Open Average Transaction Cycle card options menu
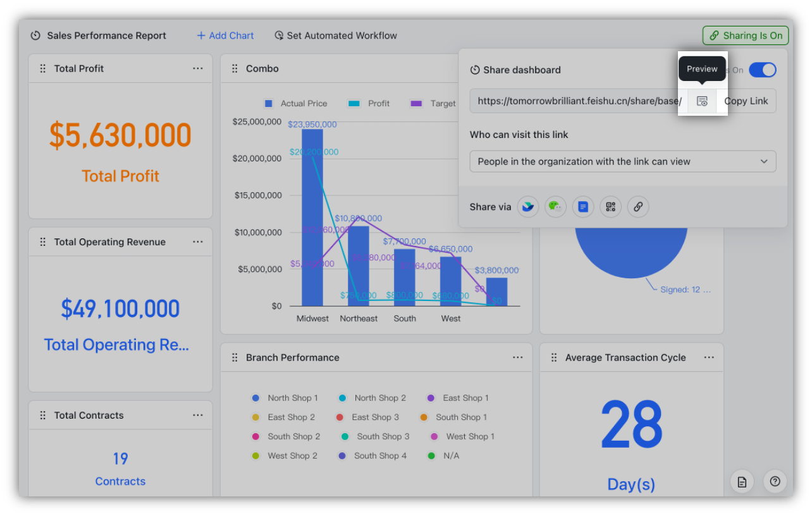Viewport: 812px width, 516px height. 709,357
